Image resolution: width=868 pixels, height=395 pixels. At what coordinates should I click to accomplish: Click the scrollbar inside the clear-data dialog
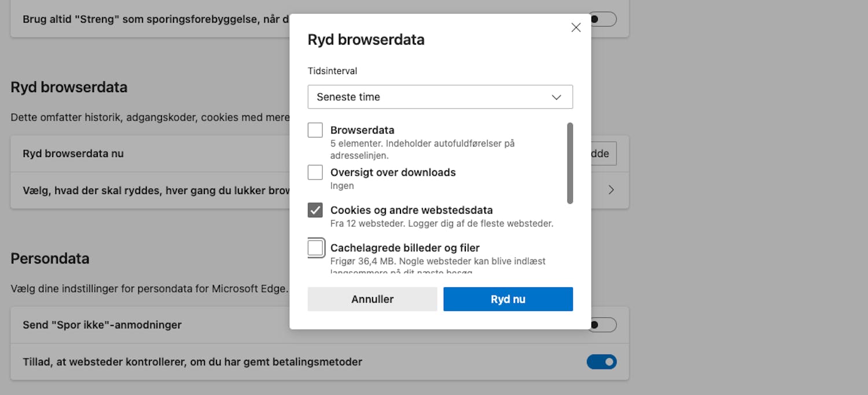(570, 162)
